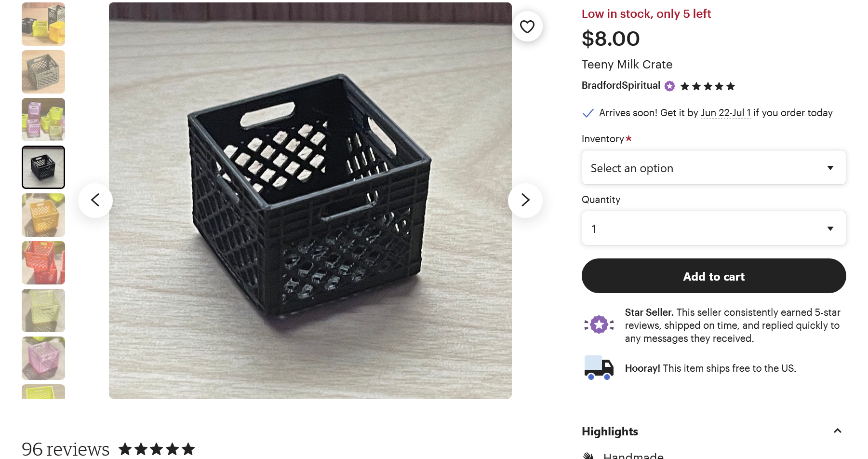Viewport: 868px width, 459px height.
Task: Open the Quantity dropdown
Action: [x=713, y=229]
